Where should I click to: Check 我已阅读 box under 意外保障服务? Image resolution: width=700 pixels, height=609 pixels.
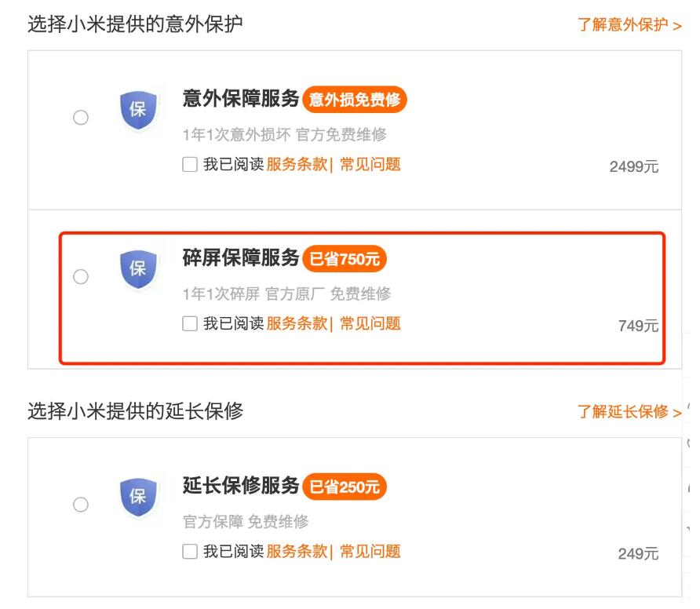coord(190,164)
